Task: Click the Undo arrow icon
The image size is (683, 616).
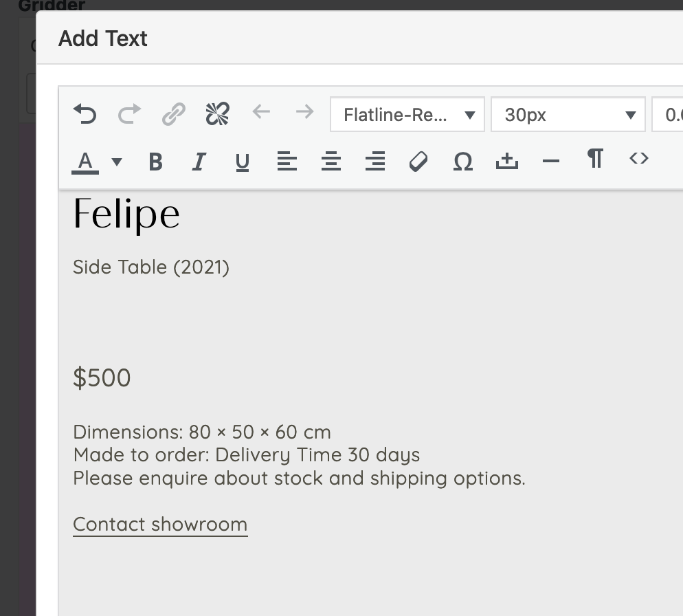Action: tap(85, 113)
